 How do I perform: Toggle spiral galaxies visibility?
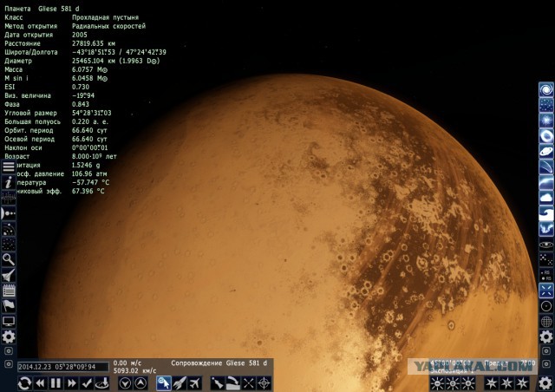click(546, 89)
